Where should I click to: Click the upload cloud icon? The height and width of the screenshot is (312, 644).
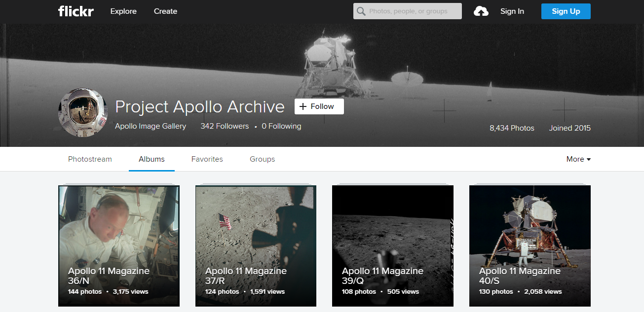pos(481,11)
